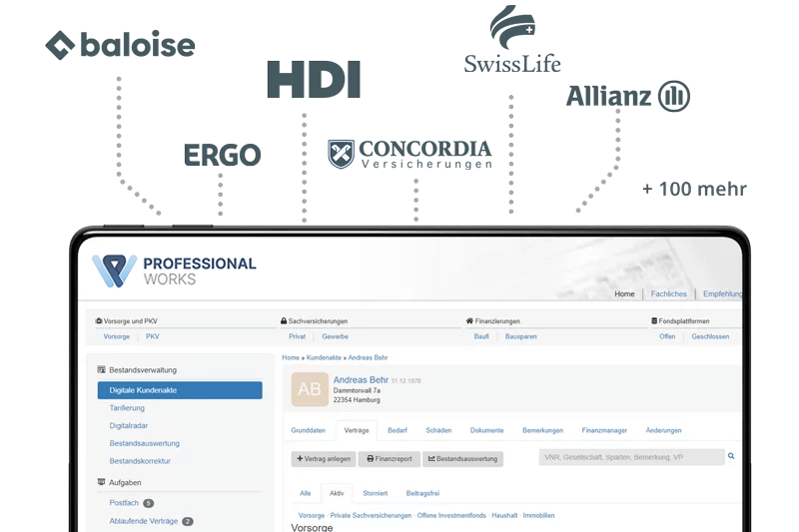Screen dimensions: 799x532
Task: Open the Home top menu item
Action: [x=624, y=293]
